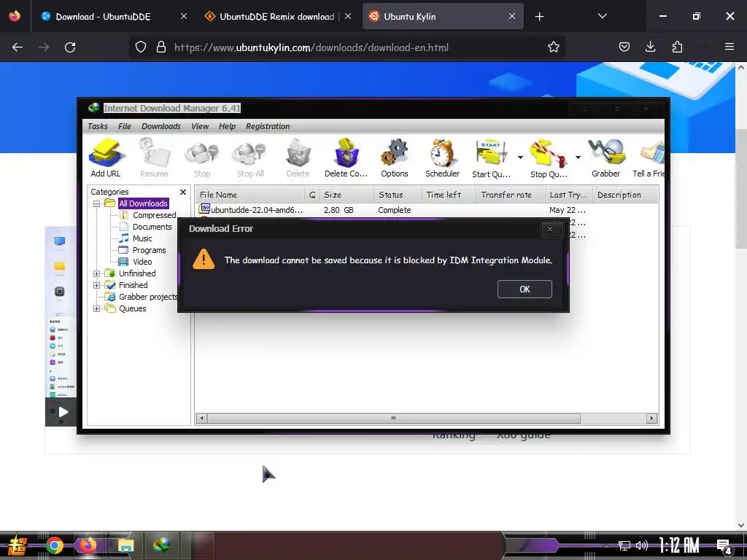Click download list horizontal scrollbar thumb

click(x=393, y=418)
